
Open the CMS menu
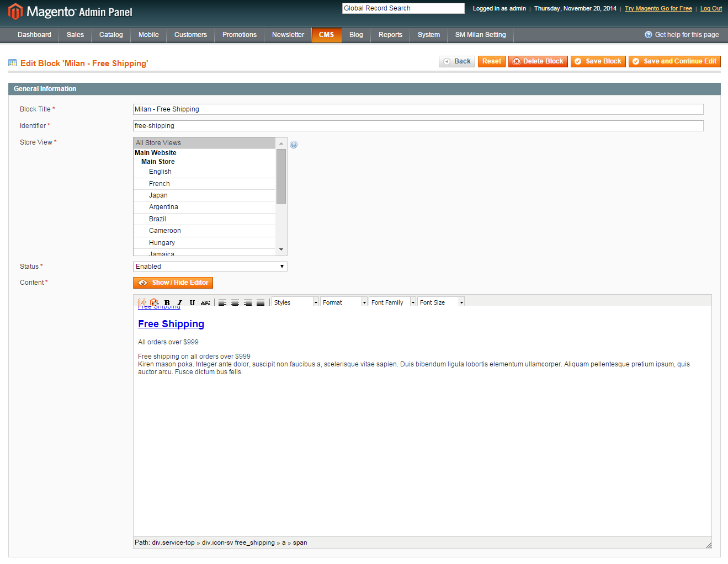327,35
